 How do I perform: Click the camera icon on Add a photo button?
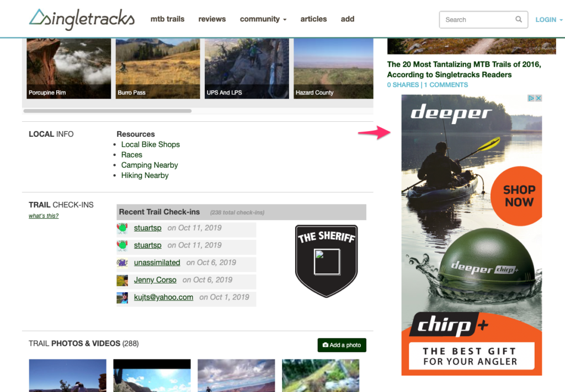[325, 345]
